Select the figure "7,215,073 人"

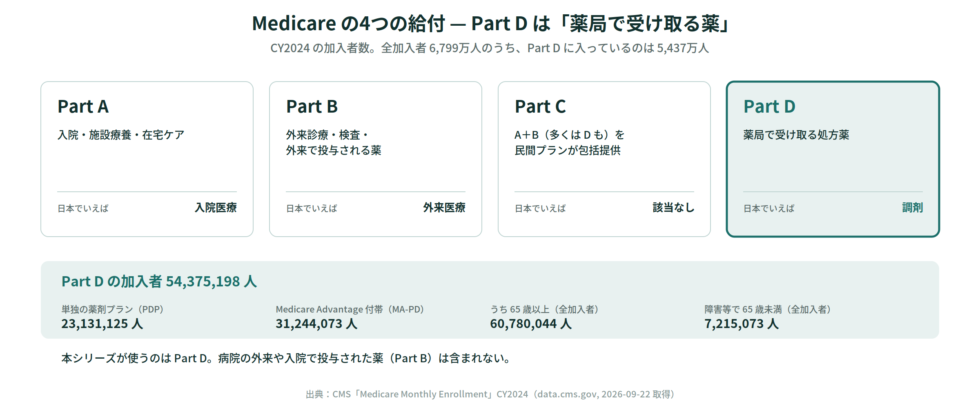click(x=742, y=324)
